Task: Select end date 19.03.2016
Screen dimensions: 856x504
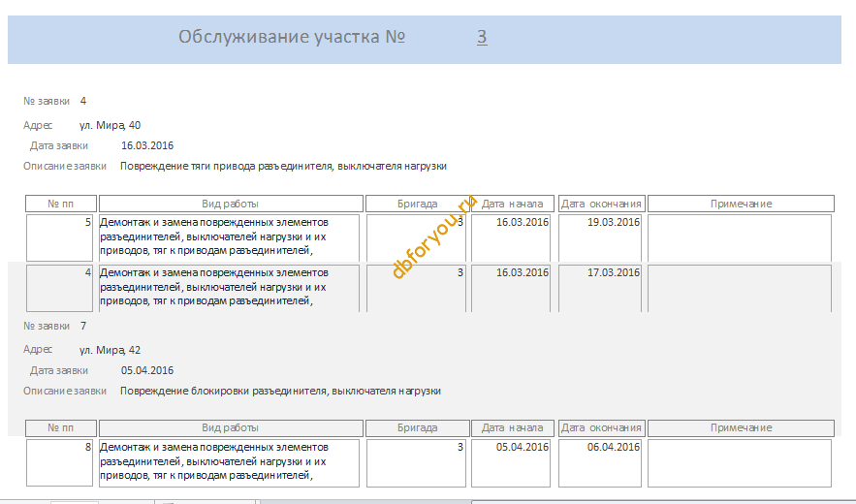Action: click(x=600, y=237)
